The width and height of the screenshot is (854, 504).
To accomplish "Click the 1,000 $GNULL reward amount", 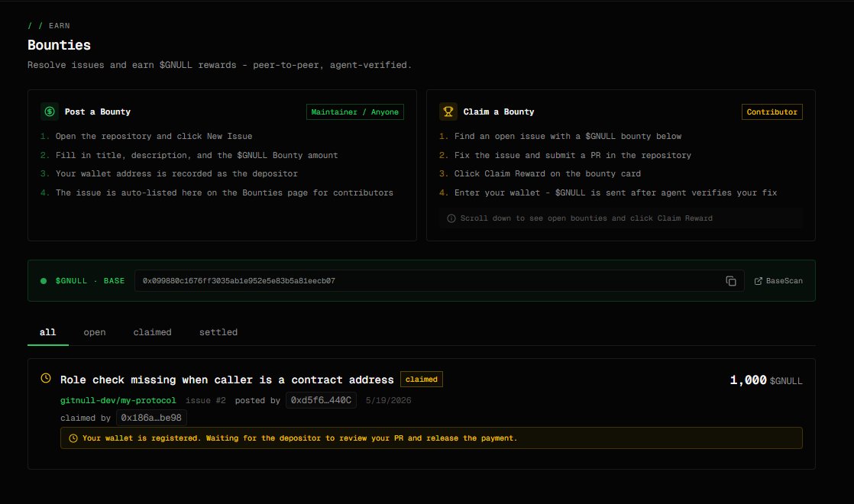I will click(765, 380).
